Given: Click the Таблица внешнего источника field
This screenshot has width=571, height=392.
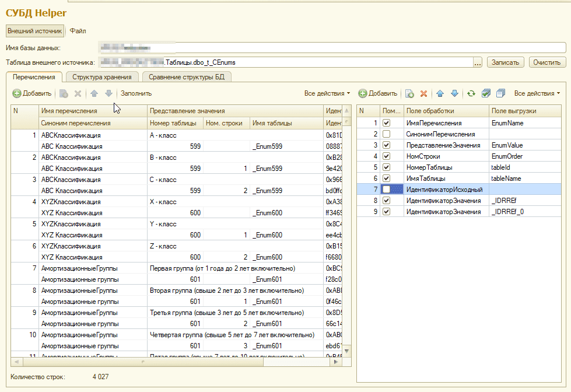Looking at the screenshot, I should point(286,62).
